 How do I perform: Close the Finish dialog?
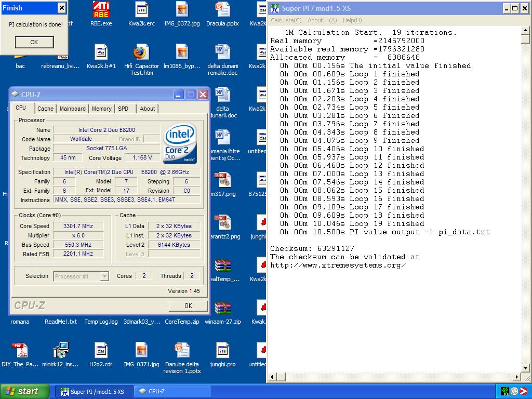(x=61, y=8)
